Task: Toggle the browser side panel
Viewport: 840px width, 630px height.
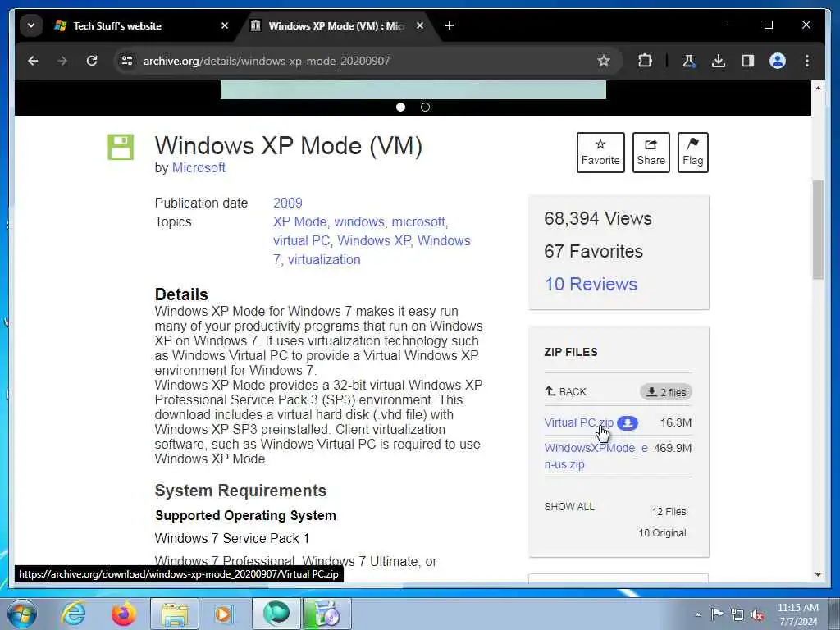Action: coord(748,61)
